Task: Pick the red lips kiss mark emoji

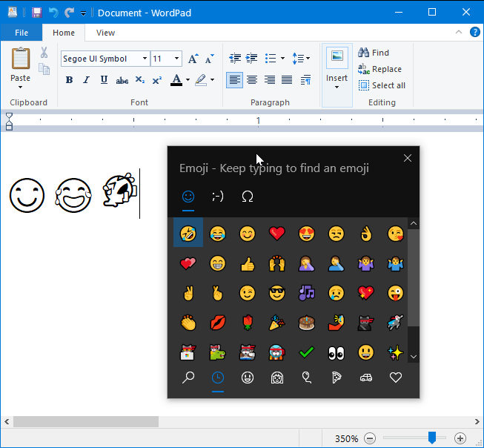Action: 218,323
